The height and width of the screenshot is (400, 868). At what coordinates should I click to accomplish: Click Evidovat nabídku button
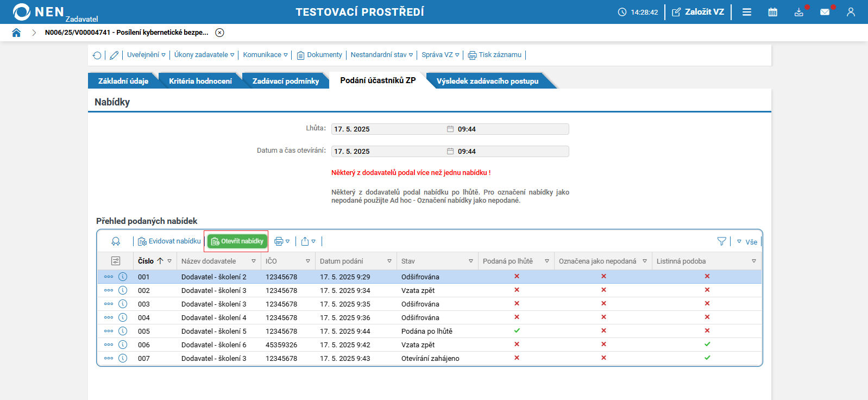169,241
